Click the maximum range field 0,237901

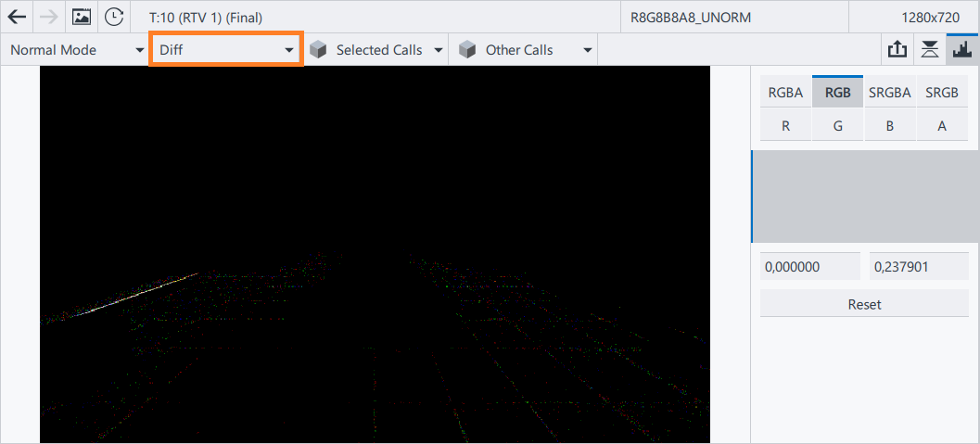click(919, 267)
